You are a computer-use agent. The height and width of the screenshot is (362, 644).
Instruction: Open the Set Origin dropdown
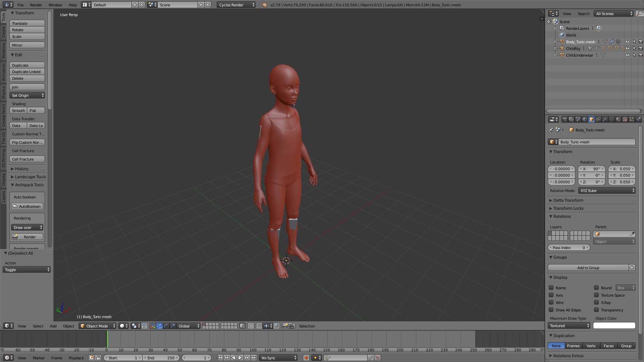pos(27,95)
